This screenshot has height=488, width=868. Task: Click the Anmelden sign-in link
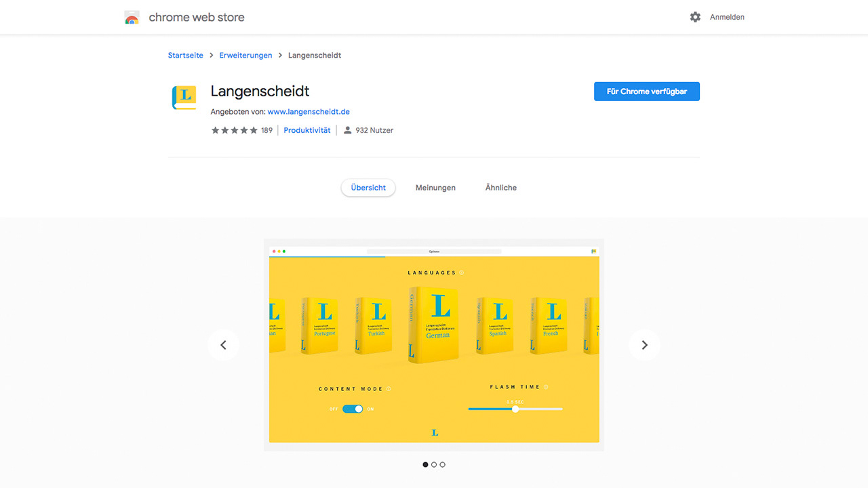click(x=727, y=17)
